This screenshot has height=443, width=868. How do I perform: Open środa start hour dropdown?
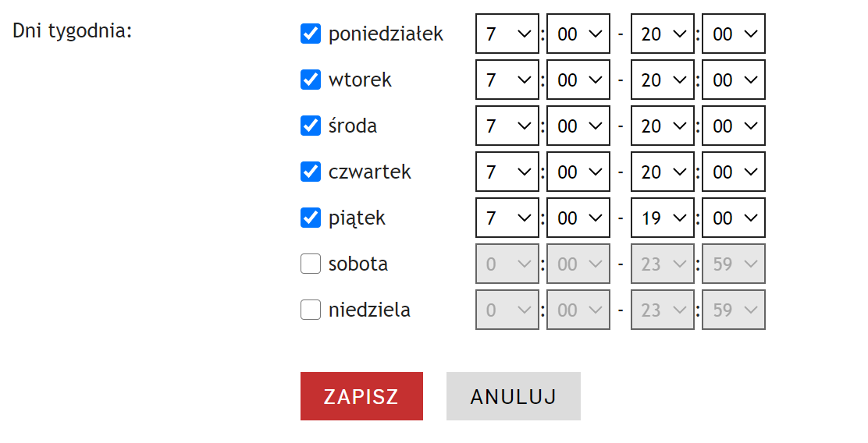click(507, 126)
